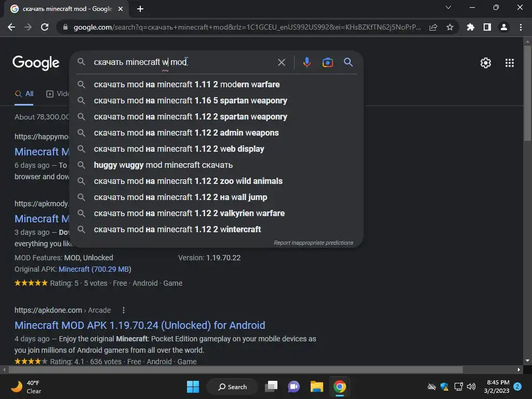Open Chrome's three-dot menu
This screenshot has width=532, height=399.
point(521,27)
